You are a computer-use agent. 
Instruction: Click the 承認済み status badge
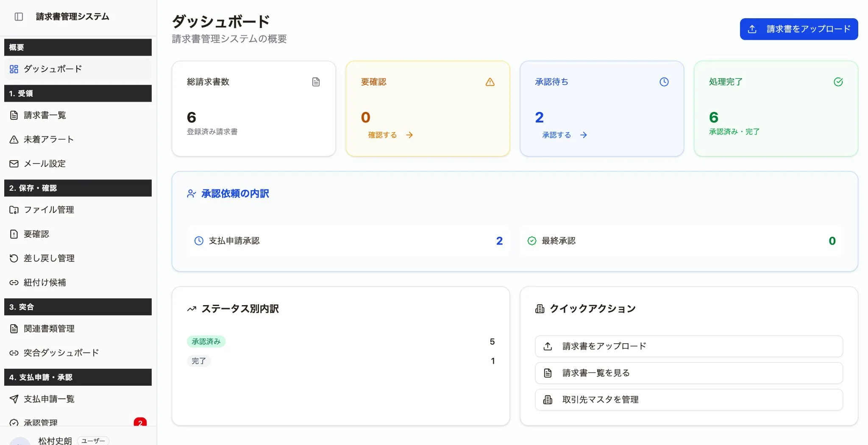(x=206, y=342)
